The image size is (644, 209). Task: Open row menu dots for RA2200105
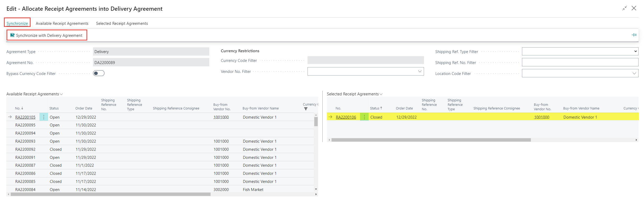tap(44, 117)
